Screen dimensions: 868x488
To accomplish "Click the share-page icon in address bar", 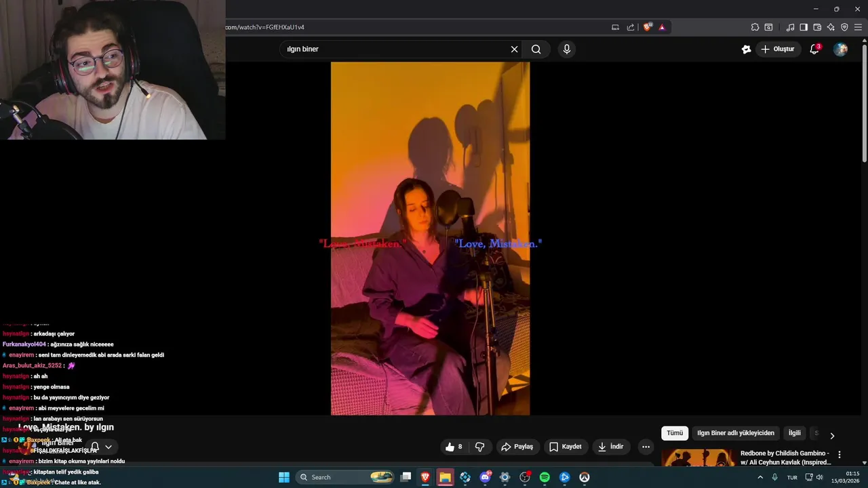I will click(631, 27).
